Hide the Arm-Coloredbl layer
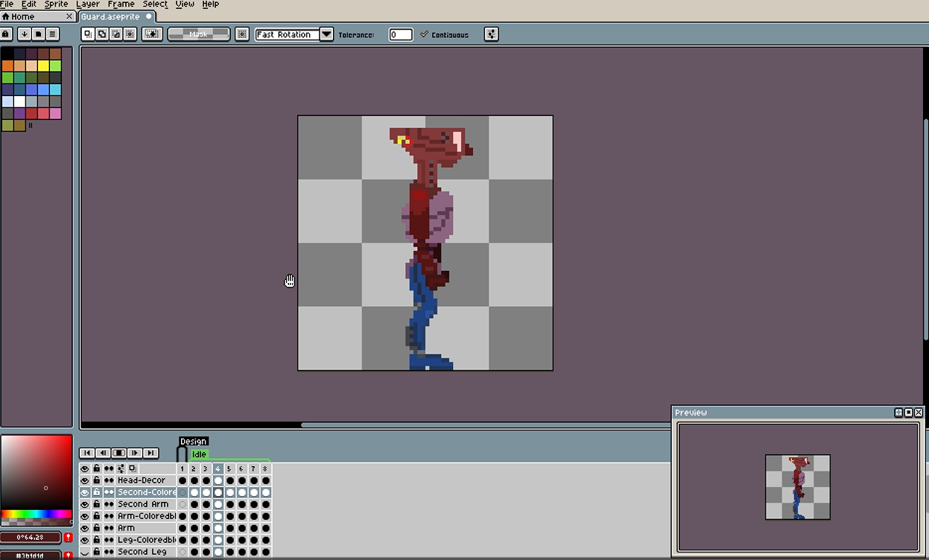929x560 pixels. [x=85, y=516]
